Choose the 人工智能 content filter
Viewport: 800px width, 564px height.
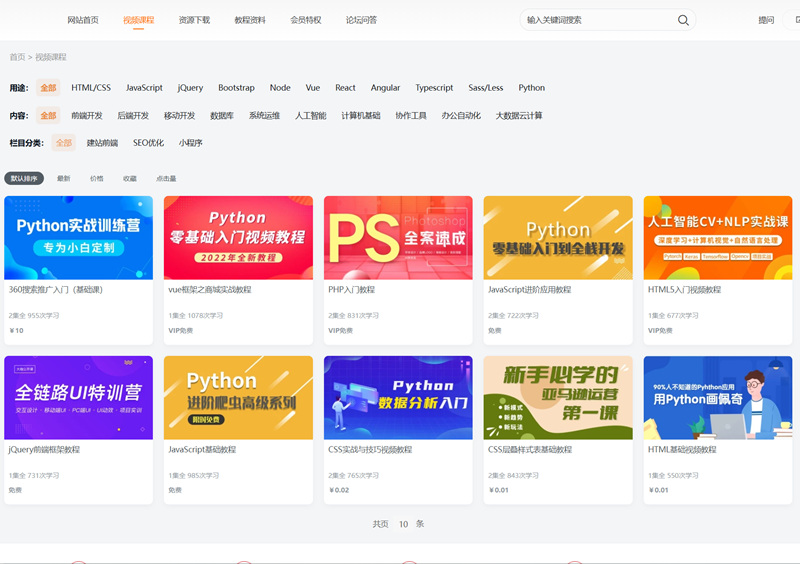(310, 116)
